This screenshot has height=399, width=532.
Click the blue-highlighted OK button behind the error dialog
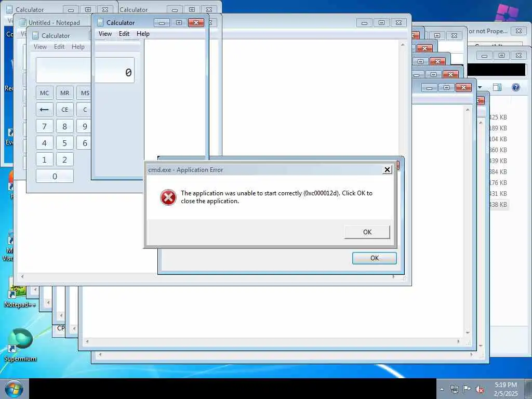click(x=374, y=258)
